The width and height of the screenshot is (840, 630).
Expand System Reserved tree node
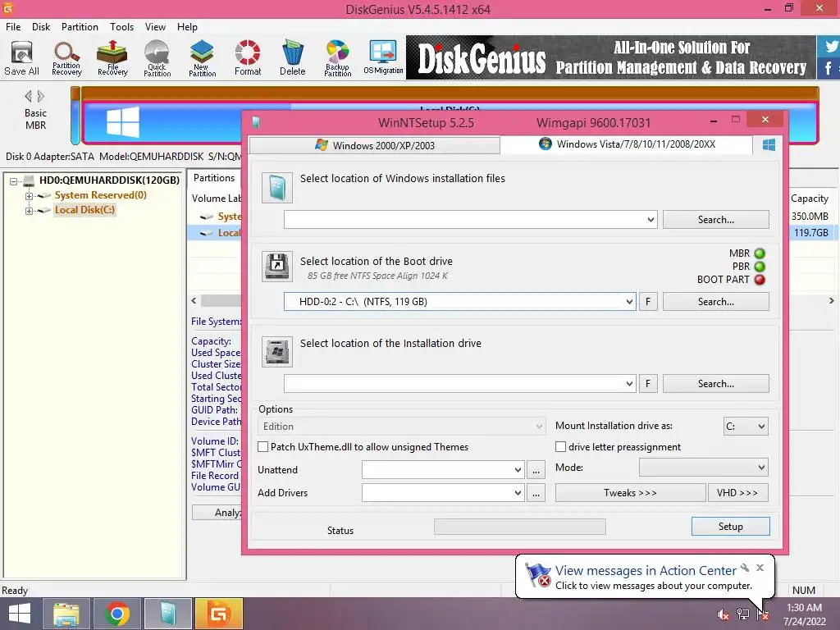click(29, 196)
